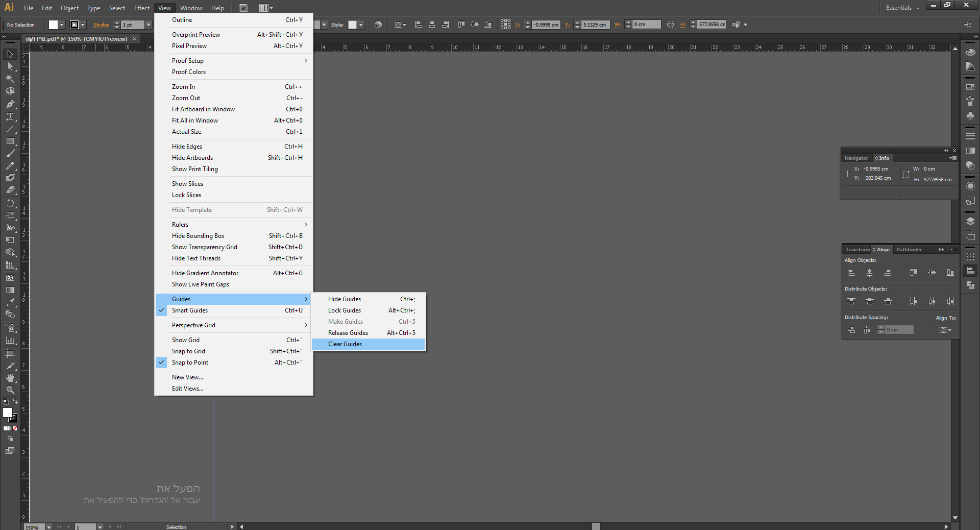This screenshot has width=980, height=530.
Task: Open the Swatches panel grid icon
Action: [x=970, y=87]
